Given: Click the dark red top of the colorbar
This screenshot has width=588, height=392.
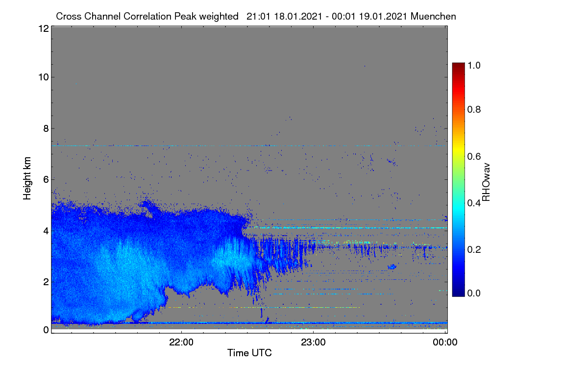Looking at the screenshot, I should (458, 66).
